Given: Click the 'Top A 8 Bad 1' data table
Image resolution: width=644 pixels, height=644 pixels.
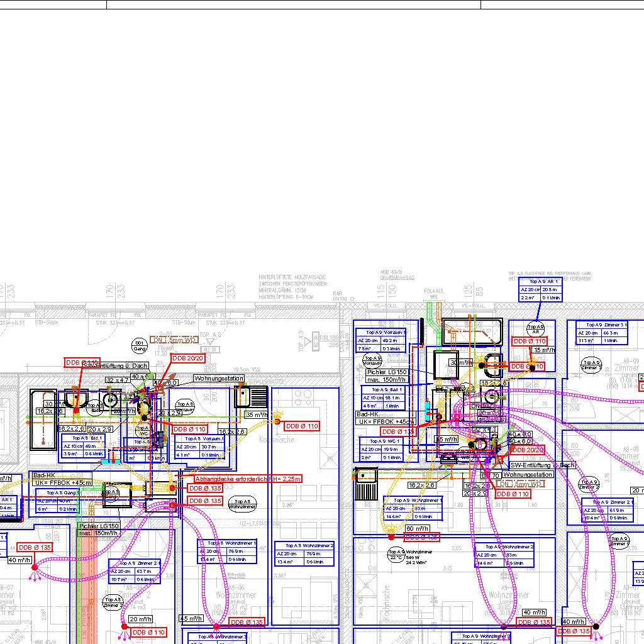Looking at the screenshot, I should tap(84, 446).
